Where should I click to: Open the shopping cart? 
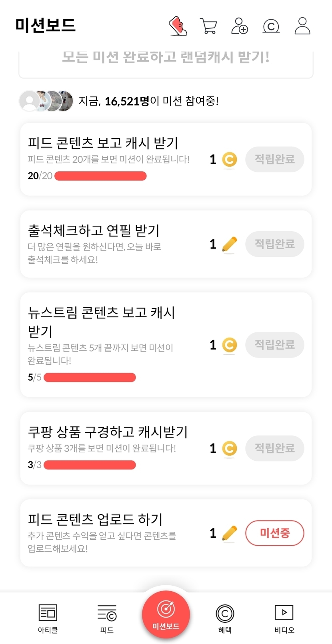click(x=208, y=26)
